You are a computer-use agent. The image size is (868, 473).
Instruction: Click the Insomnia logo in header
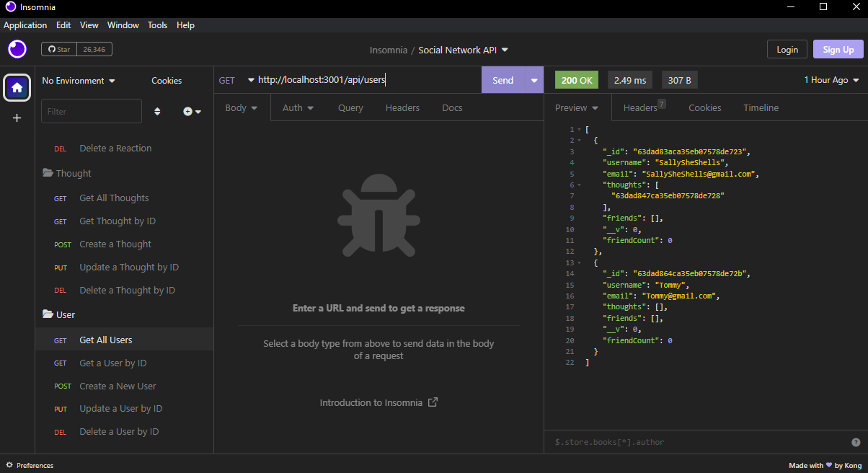click(17, 49)
